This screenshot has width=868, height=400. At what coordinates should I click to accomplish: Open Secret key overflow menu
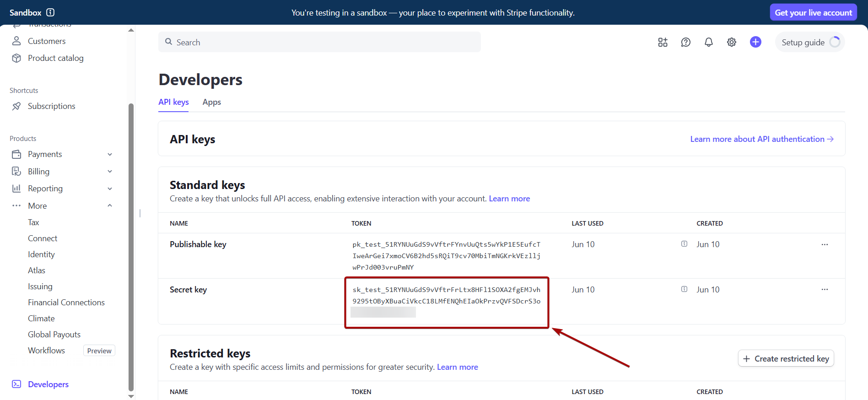click(825, 289)
